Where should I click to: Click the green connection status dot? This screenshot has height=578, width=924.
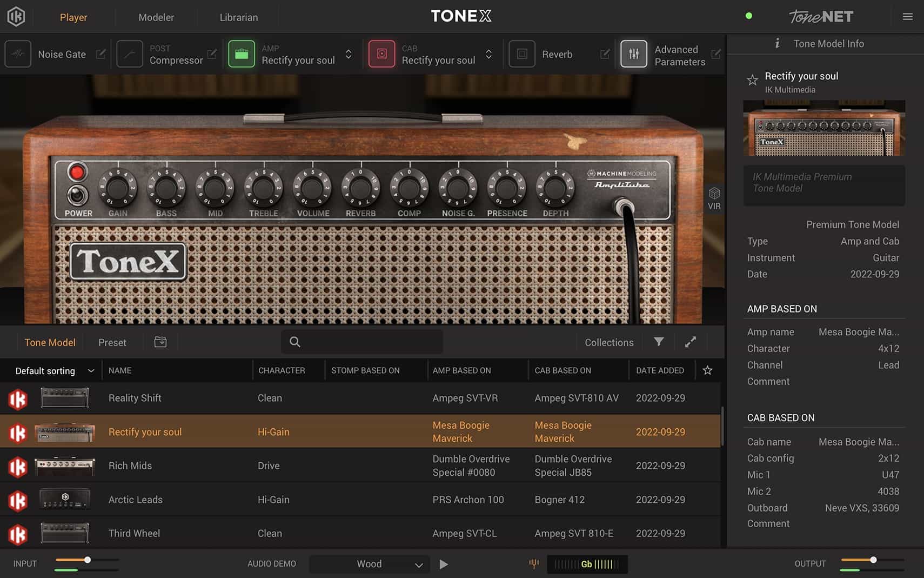[x=749, y=16]
